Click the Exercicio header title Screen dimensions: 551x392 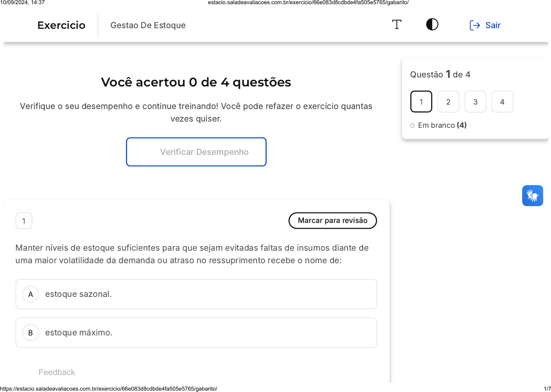(61, 25)
